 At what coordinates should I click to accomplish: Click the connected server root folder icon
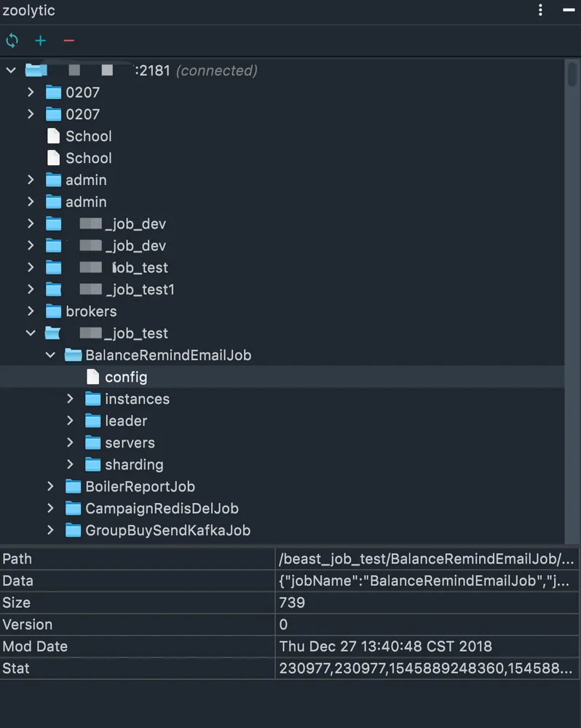(36, 70)
